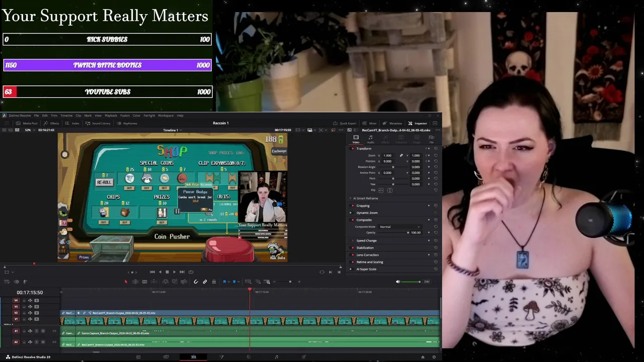Click the Rotation Angle slider
Viewport: 644px width, 362px height.
tap(393, 167)
